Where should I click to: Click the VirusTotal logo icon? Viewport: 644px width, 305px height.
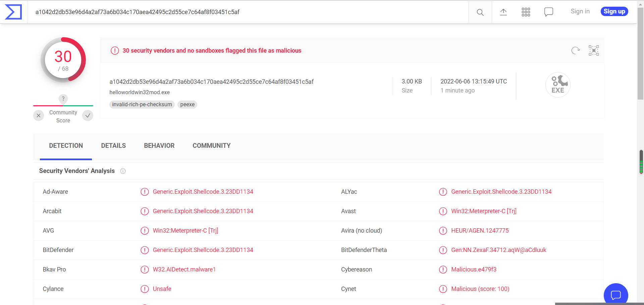13,12
